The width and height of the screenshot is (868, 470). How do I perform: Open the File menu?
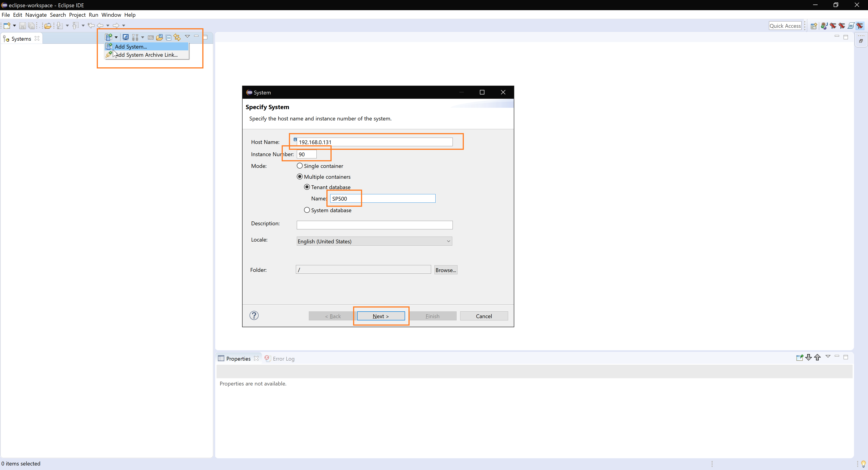pyautogui.click(x=6, y=15)
